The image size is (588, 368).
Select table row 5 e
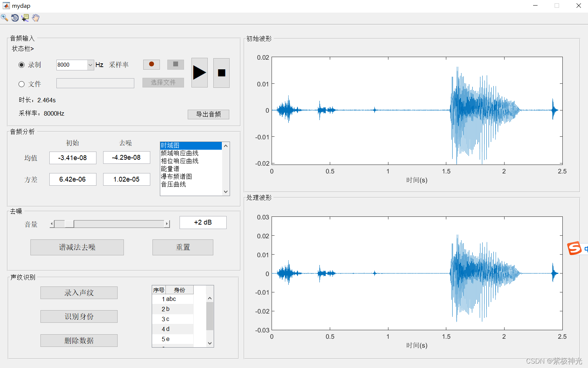pos(173,339)
